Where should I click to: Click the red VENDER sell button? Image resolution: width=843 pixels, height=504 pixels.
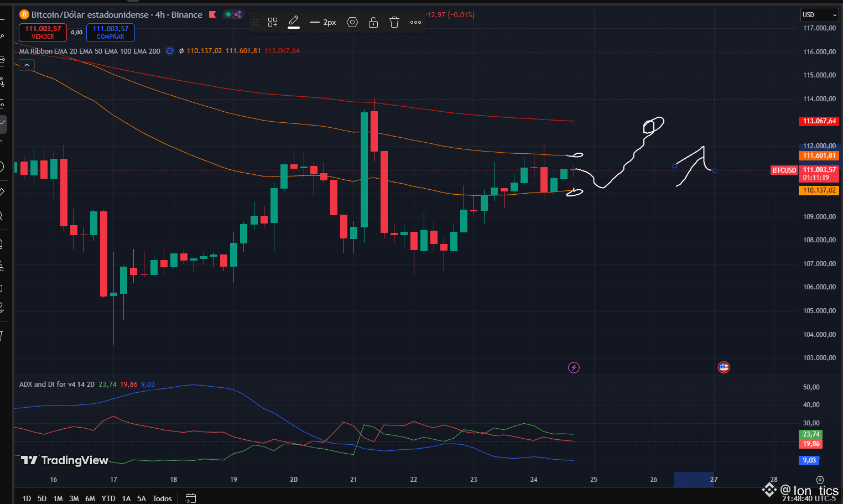point(43,33)
